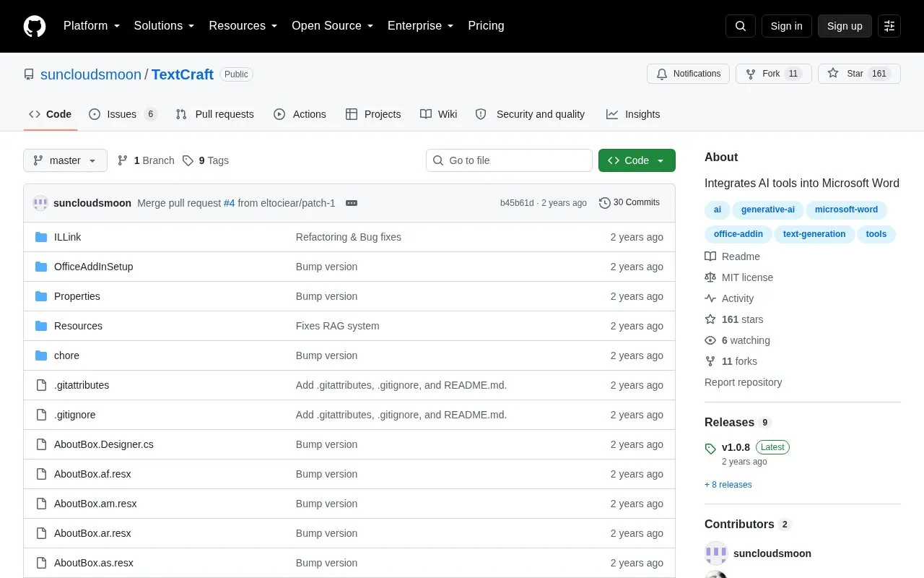Screen dimensions: 924x578
Task: Open the Open Source dropdown
Action: (x=333, y=26)
